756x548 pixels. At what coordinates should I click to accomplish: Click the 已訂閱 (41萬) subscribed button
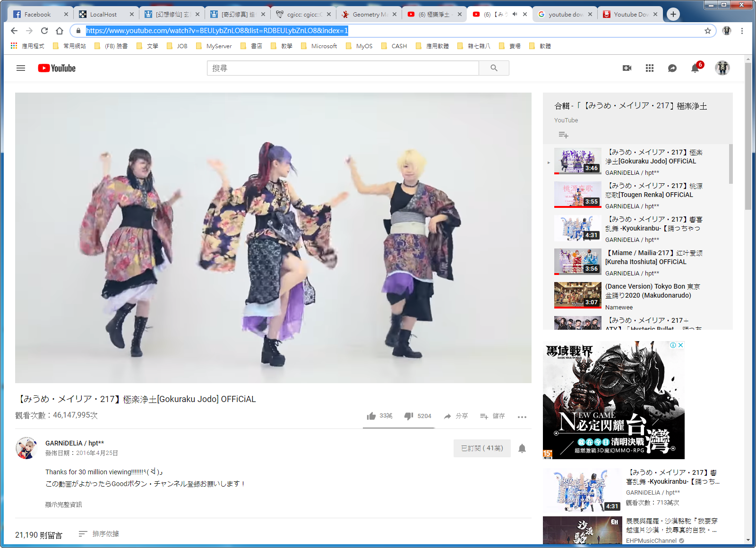coord(482,448)
